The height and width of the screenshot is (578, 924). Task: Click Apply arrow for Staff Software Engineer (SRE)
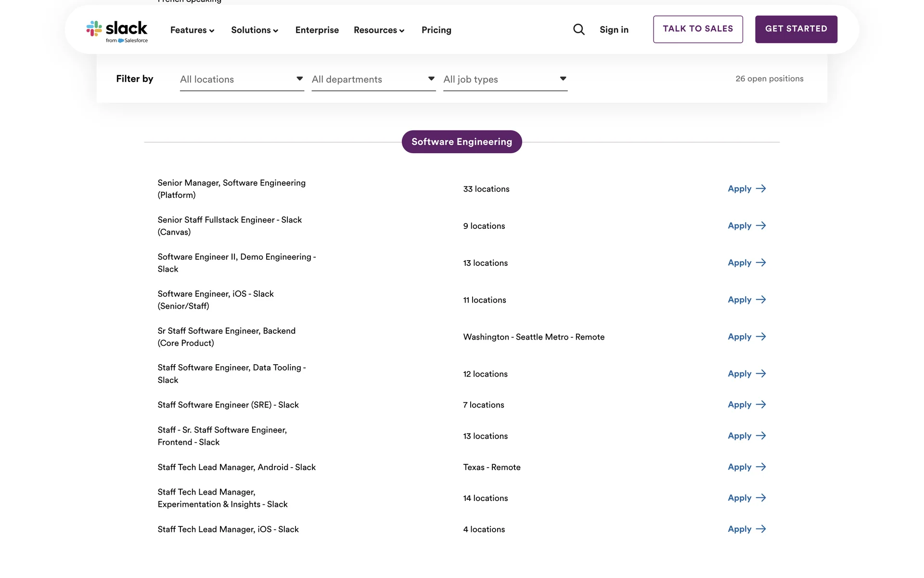[x=761, y=405]
